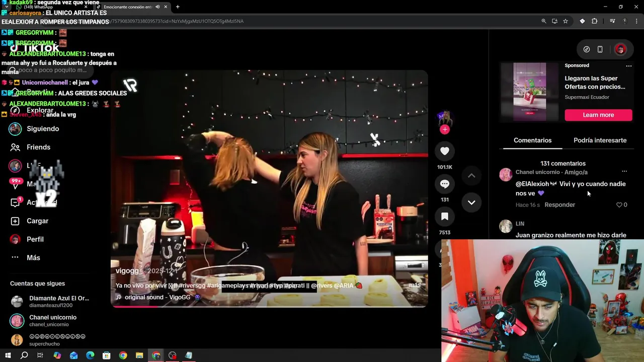Open sponsored ad three-dot options
The image size is (644, 362).
pyautogui.click(x=628, y=66)
